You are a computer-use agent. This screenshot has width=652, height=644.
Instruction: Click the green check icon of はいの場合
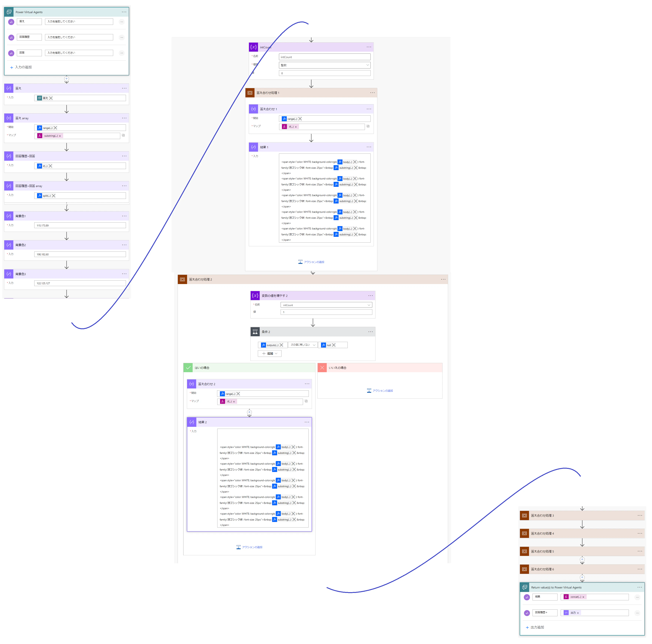pyautogui.click(x=188, y=368)
